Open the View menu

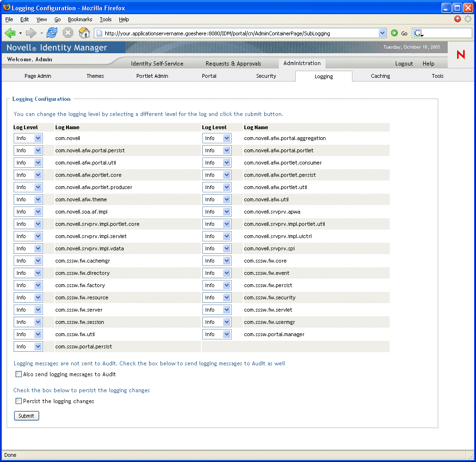[x=42, y=19]
